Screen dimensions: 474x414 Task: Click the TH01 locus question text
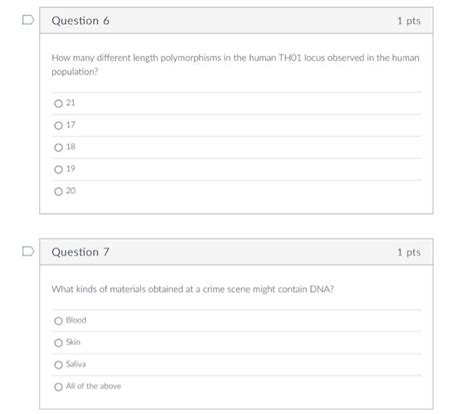click(235, 65)
